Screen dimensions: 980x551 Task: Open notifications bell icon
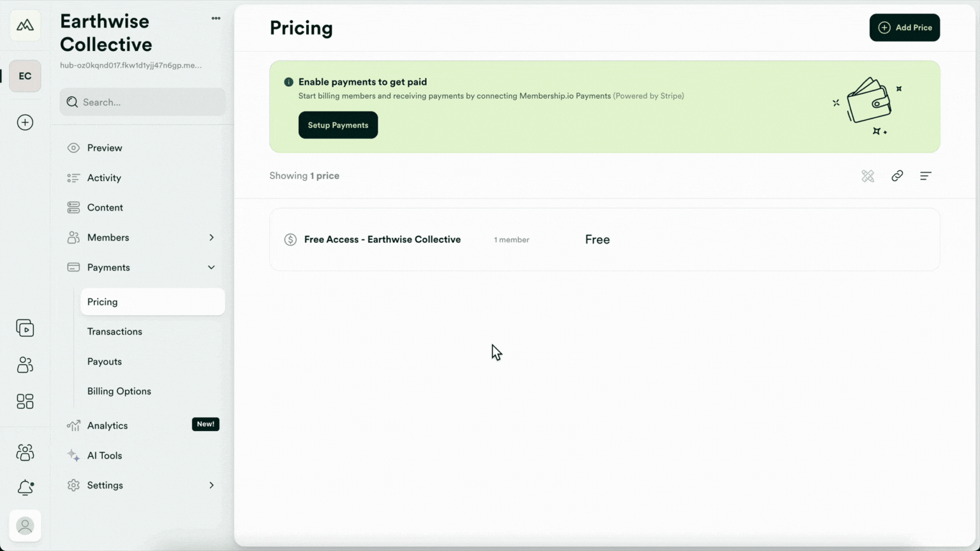click(25, 488)
